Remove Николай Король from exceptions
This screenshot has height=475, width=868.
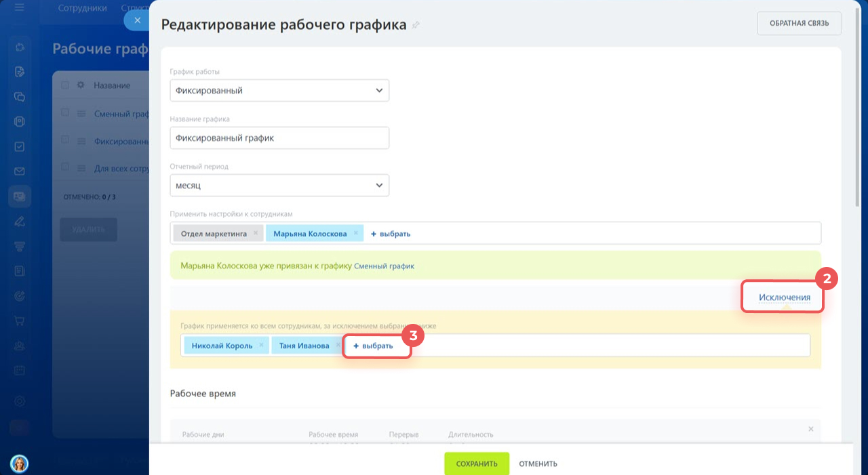261,346
